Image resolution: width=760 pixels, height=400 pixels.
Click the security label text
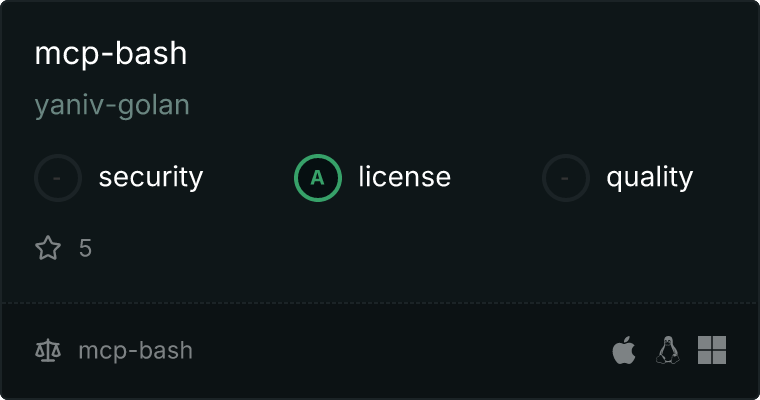click(151, 177)
